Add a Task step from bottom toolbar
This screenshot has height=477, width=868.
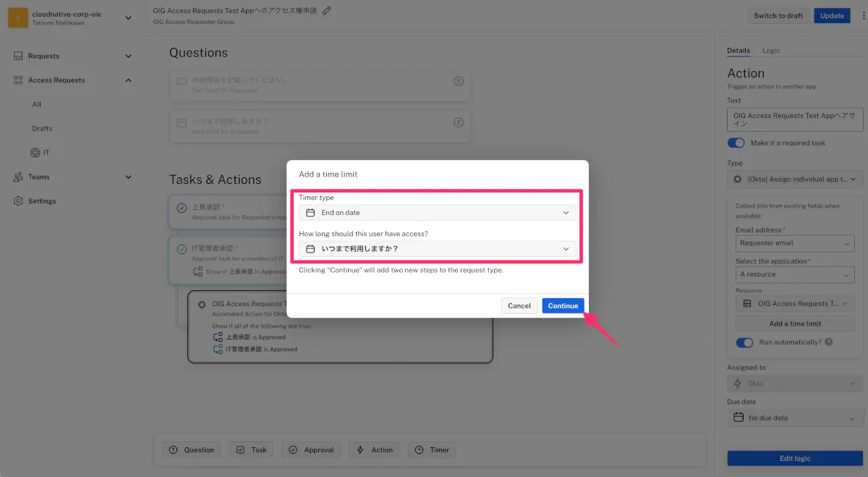pos(252,449)
